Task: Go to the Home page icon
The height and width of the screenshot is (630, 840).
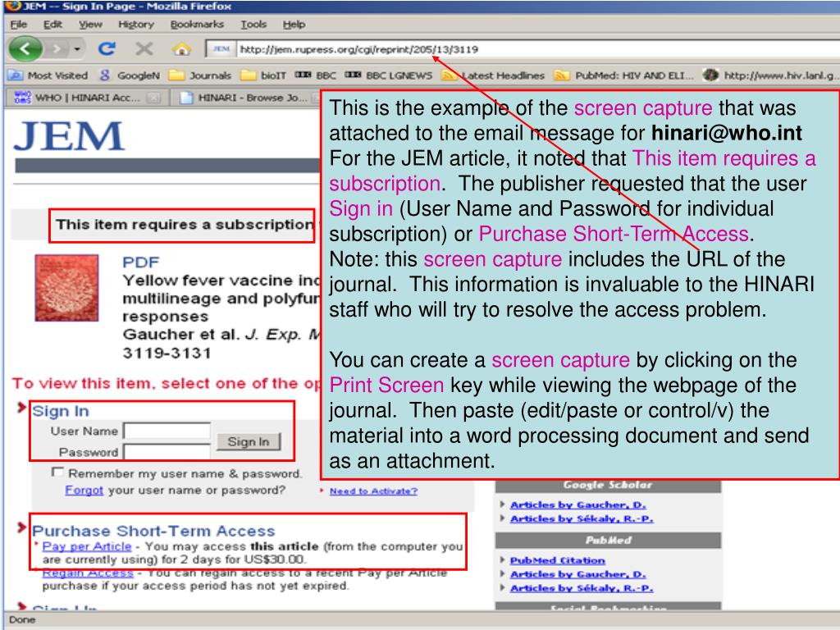Action: 181,49
